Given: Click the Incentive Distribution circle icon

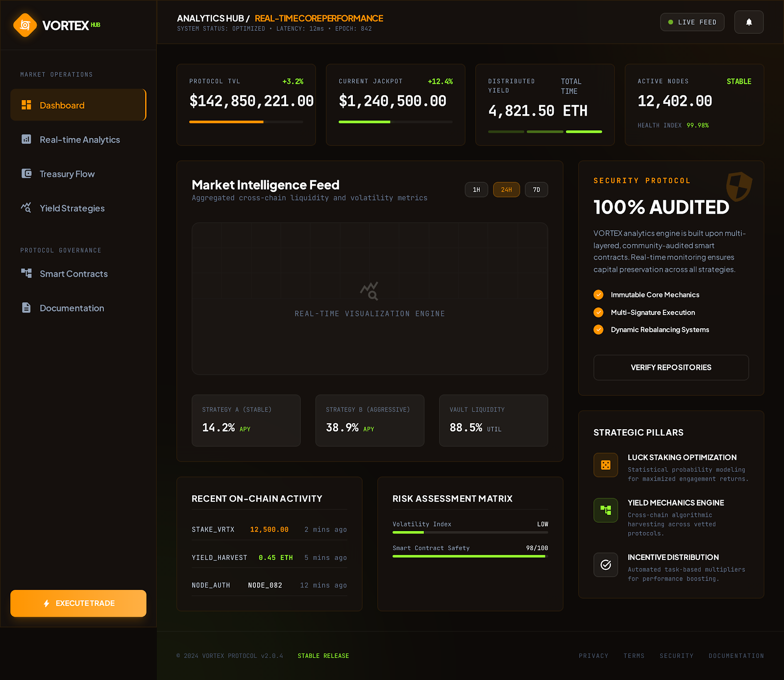Looking at the screenshot, I should pos(606,564).
